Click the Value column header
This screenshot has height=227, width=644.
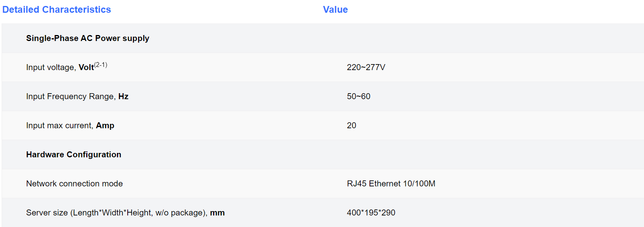(x=335, y=10)
